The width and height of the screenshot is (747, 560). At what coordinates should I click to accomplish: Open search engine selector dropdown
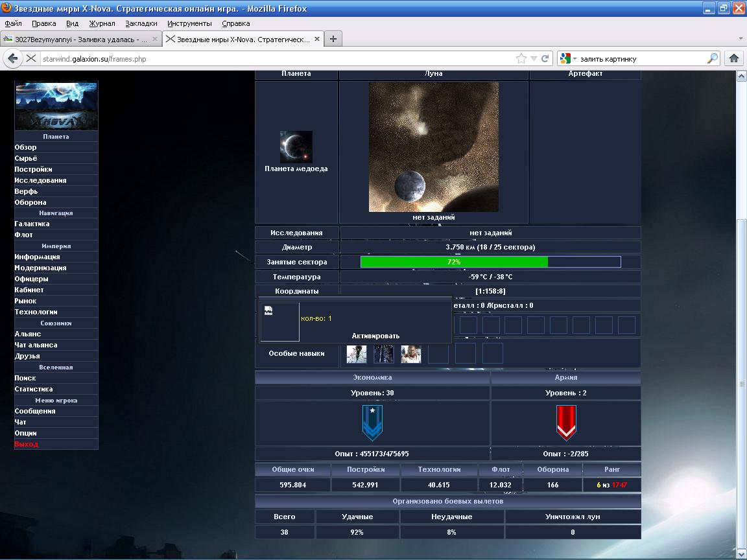[568, 58]
